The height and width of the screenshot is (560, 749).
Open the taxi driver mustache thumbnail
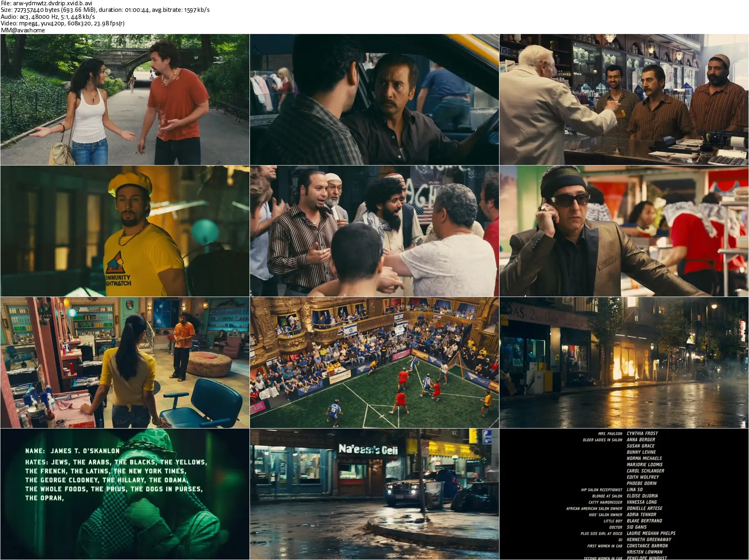pos(374,100)
